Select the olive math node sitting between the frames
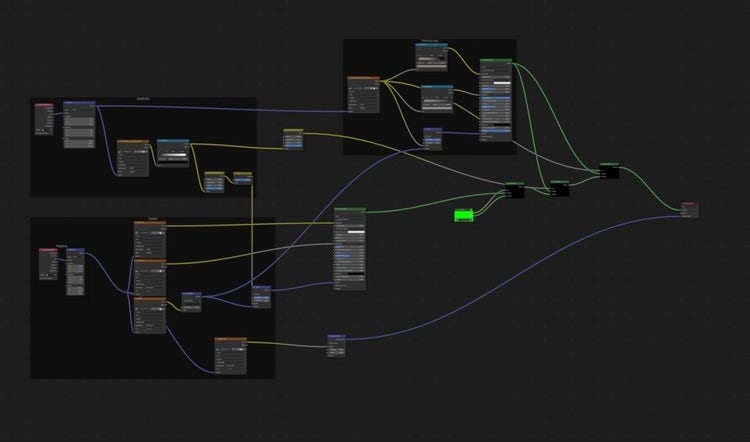750x442 pixels. click(x=293, y=139)
